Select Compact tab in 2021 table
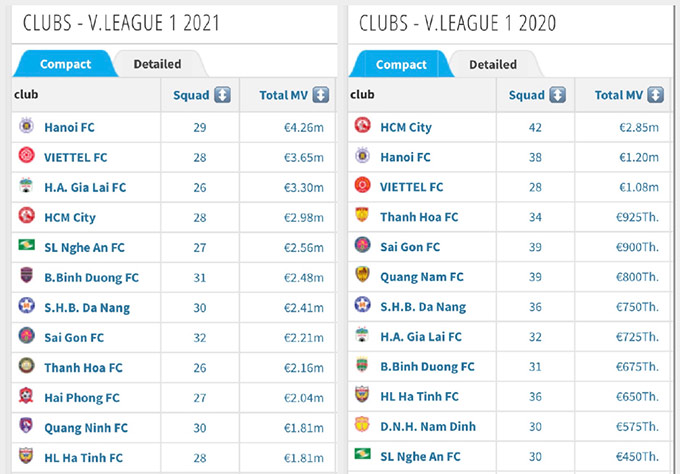This screenshot has width=680, height=474. pyautogui.click(x=65, y=64)
